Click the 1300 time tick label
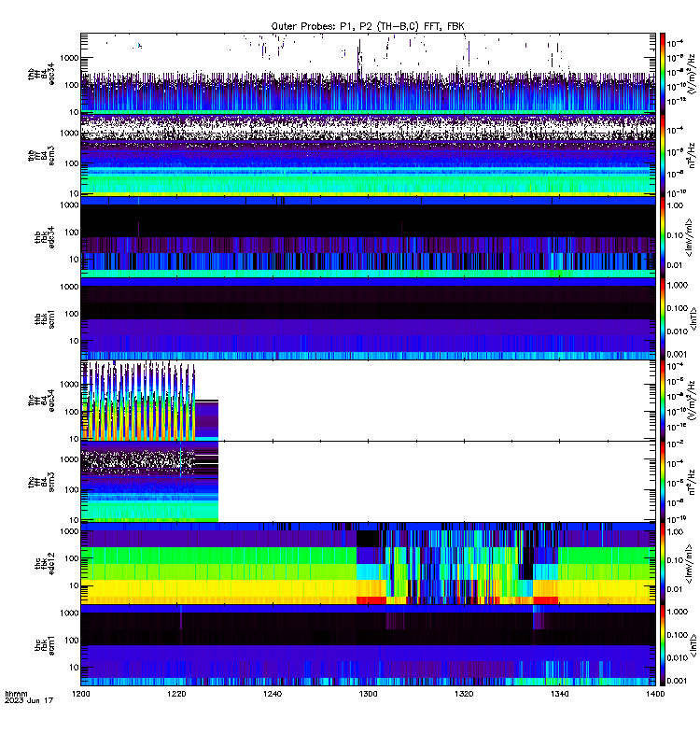Screen dimensions: 700x747 [x=368, y=694]
